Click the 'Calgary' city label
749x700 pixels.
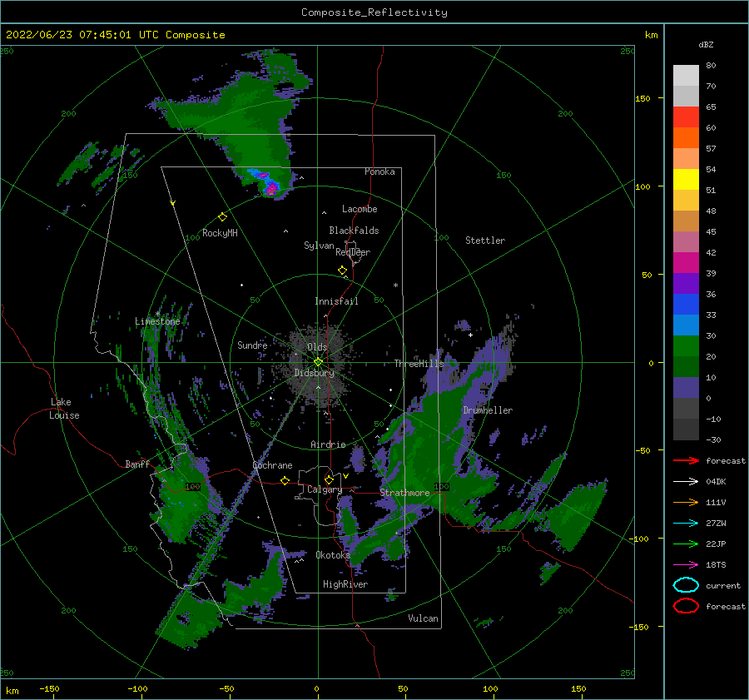[x=325, y=489]
